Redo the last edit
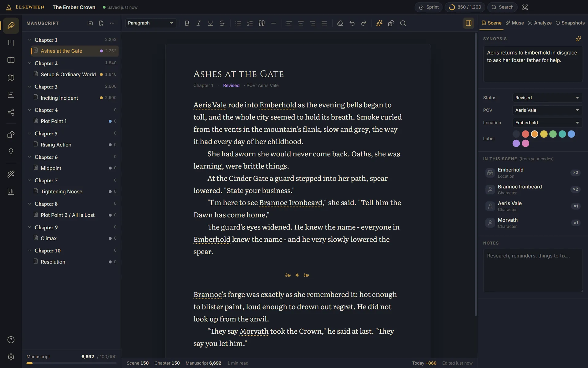 pos(364,23)
